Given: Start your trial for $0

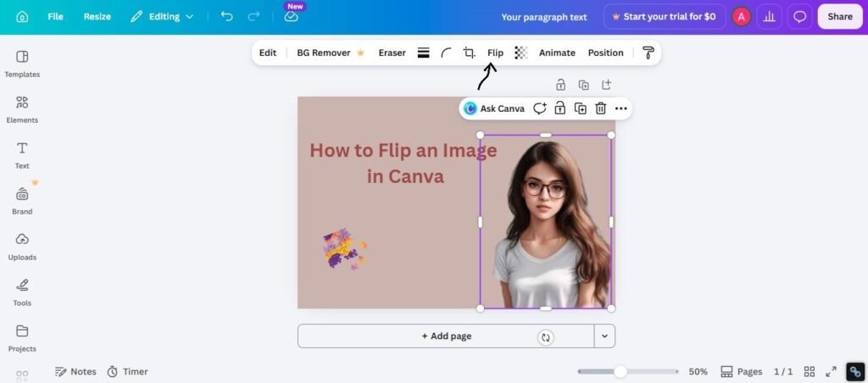Looking at the screenshot, I should pos(665,17).
